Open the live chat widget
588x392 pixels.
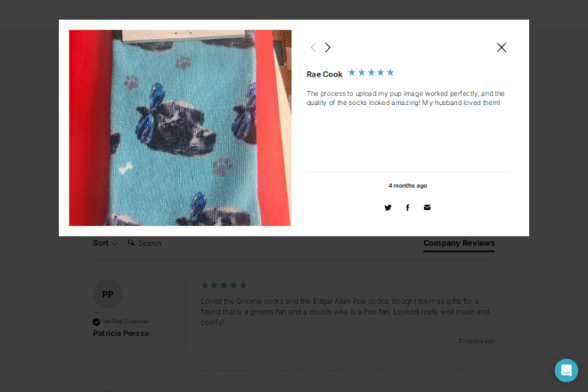pyautogui.click(x=567, y=371)
